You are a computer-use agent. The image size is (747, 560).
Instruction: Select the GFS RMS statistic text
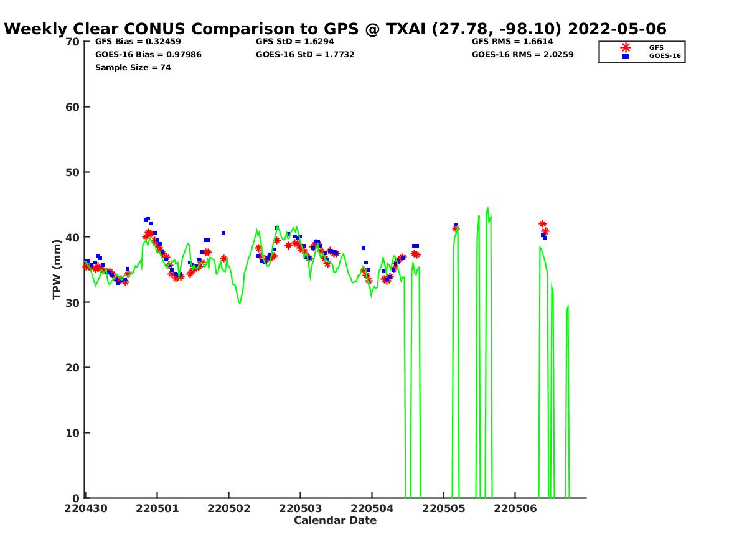pos(512,42)
